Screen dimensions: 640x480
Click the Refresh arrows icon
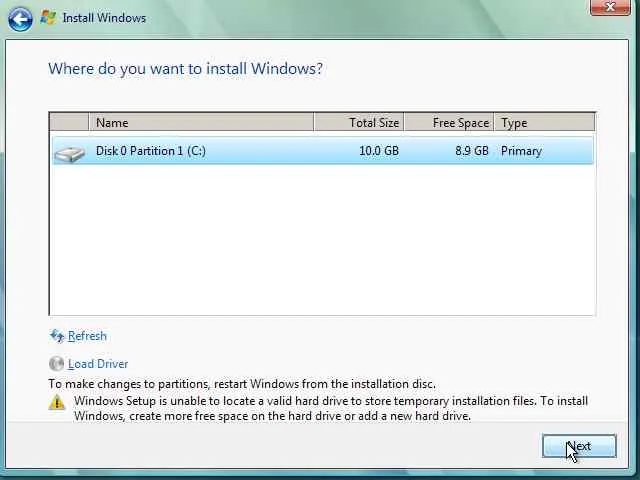click(x=57, y=336)
